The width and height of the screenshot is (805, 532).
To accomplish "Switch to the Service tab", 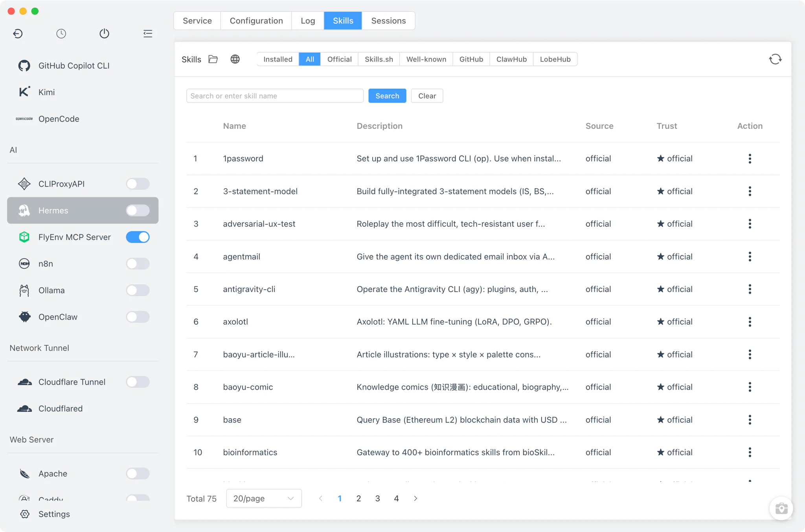I will click(x=197, y=21).
